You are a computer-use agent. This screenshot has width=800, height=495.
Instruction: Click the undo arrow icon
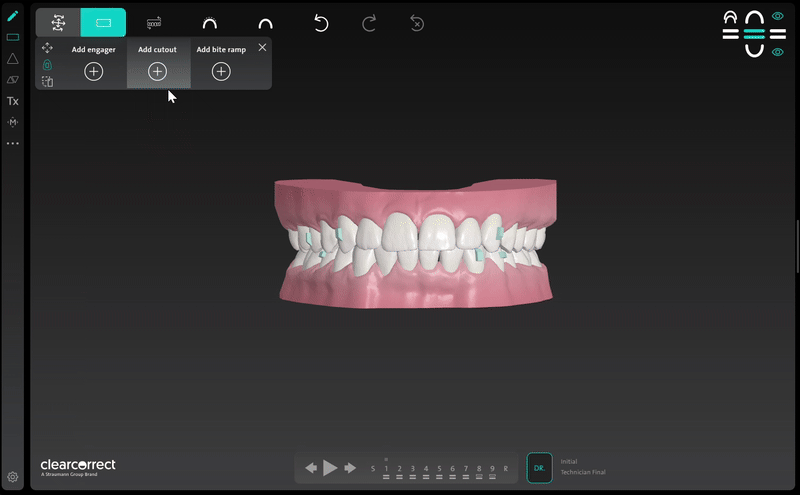[321, 23]
